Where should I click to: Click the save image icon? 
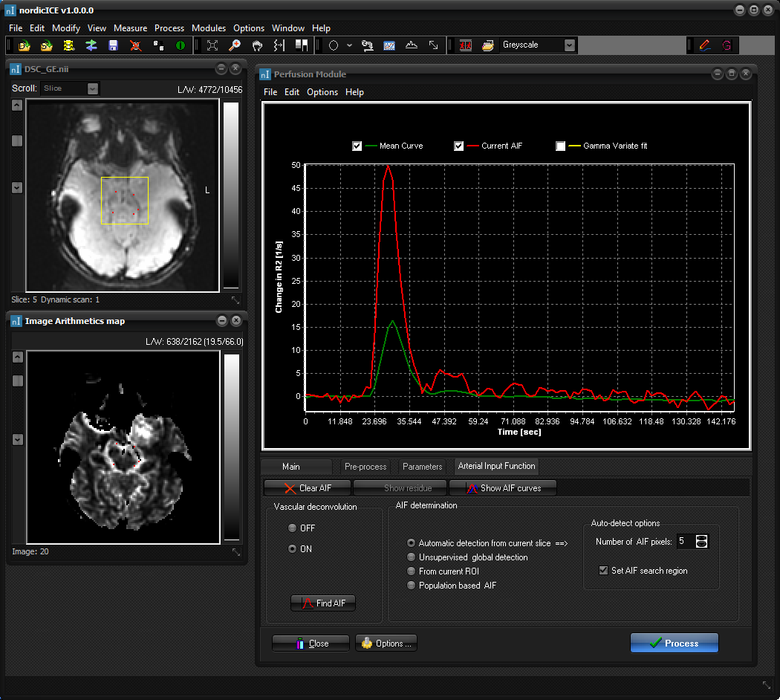tap(113, 45)
